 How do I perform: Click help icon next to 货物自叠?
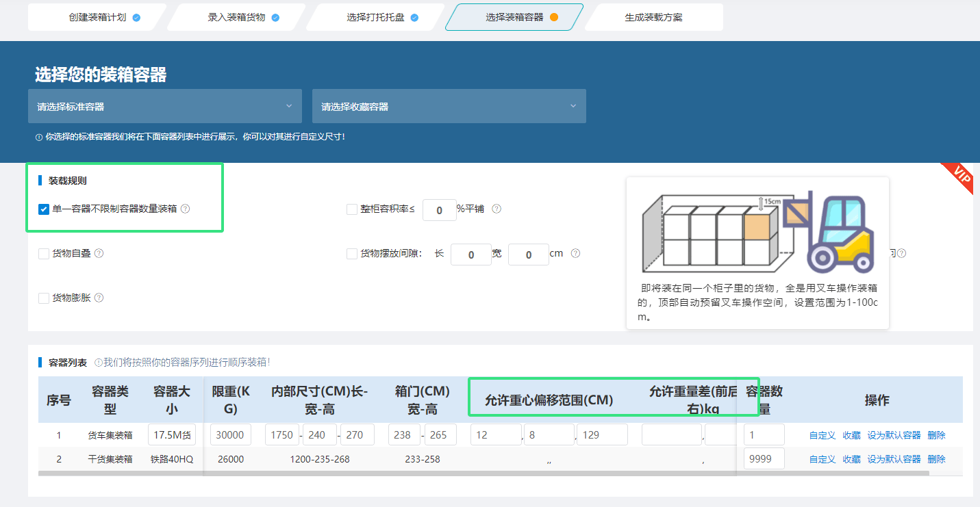pyautogui.click(x=99, y=253)
